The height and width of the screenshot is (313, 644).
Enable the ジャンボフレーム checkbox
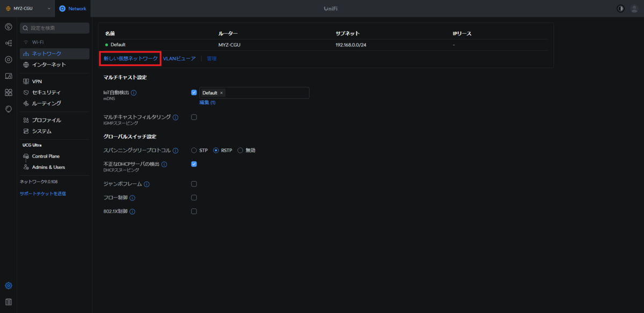click(x=194, y=184)
